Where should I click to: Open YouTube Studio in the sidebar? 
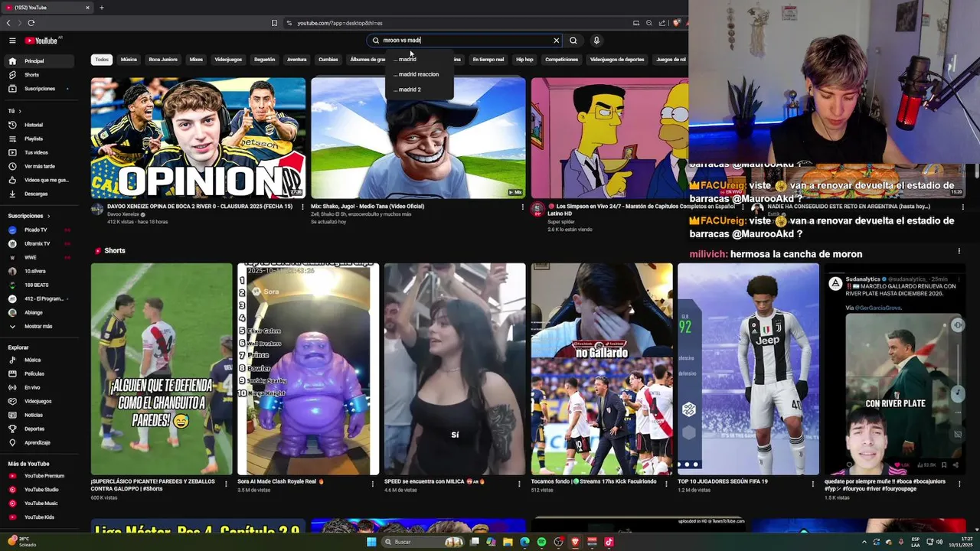coord(41,490)
